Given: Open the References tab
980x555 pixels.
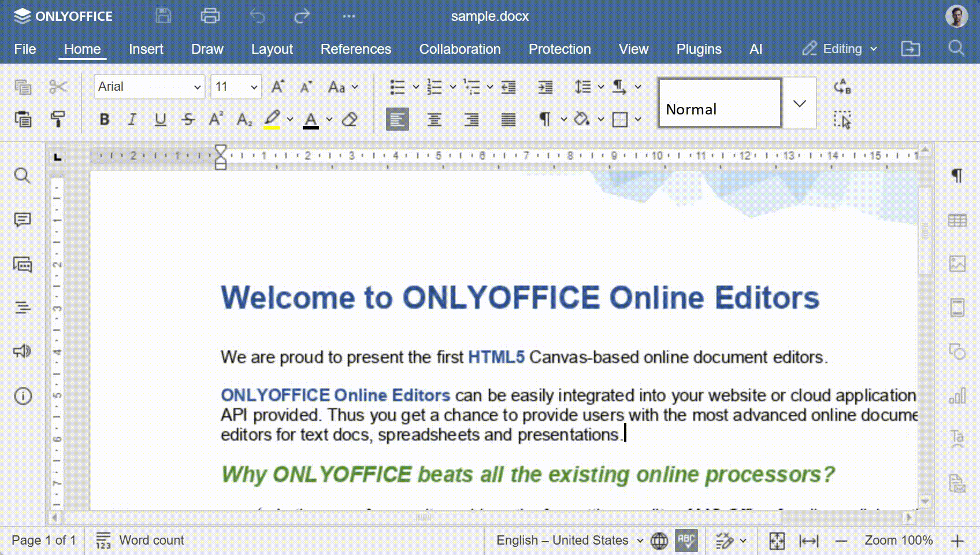Looking at the screenshot, I should pos(356,49).
